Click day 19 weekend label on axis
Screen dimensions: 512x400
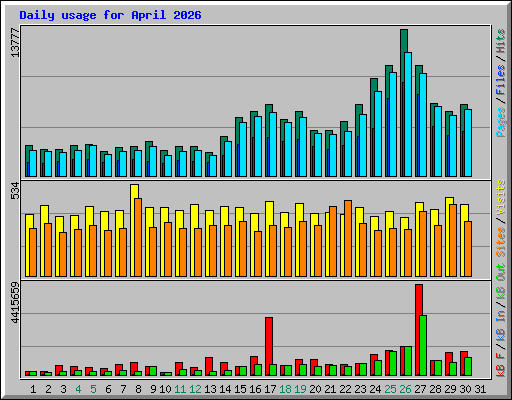point(300,389)
